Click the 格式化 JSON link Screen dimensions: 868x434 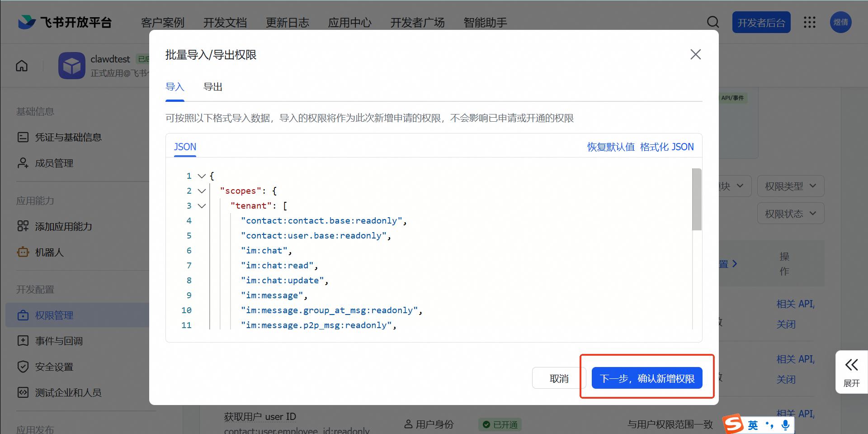[x=666, y=147]
